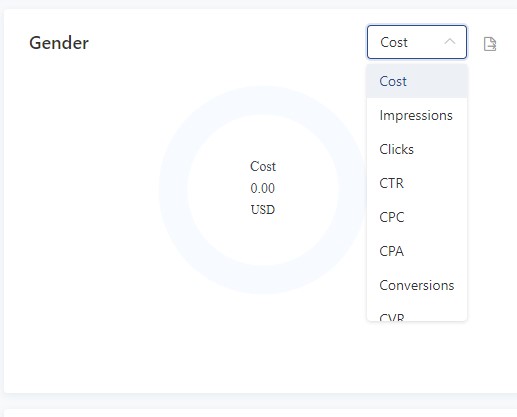Viewport: 517px width, 417px height.
Task: Click the empty donut chart ring
Action: pyautogui.click(x=173, y=190)
